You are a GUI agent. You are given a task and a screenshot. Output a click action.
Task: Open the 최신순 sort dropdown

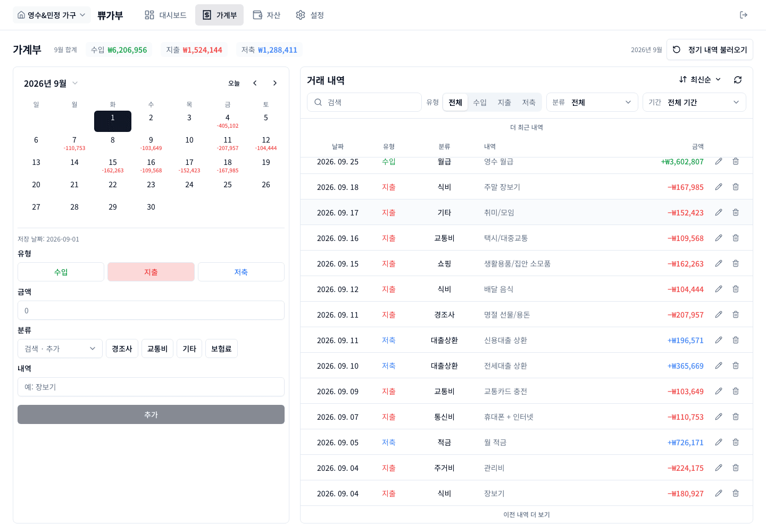(700, 80)
